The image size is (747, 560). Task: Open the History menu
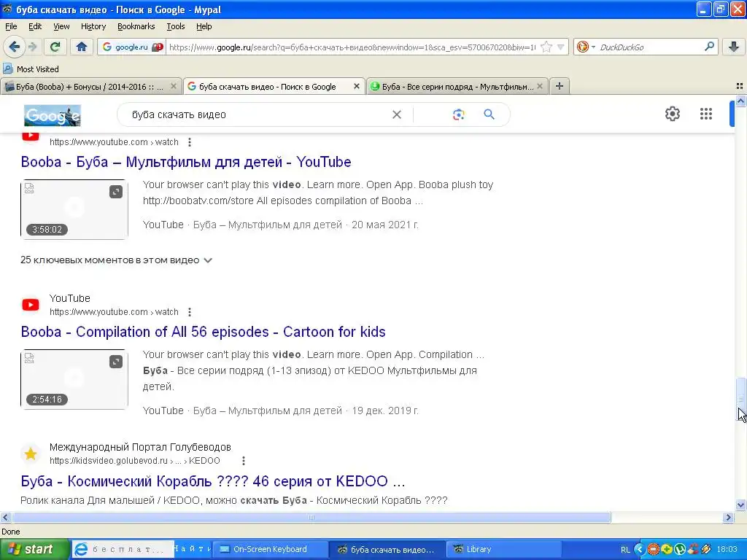[x=93, y=26]
